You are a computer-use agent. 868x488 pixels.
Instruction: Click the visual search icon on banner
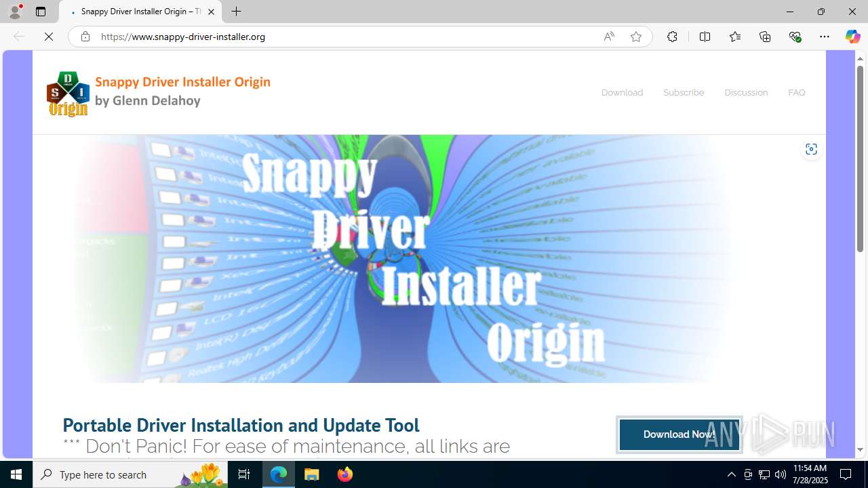click(811, 149)
